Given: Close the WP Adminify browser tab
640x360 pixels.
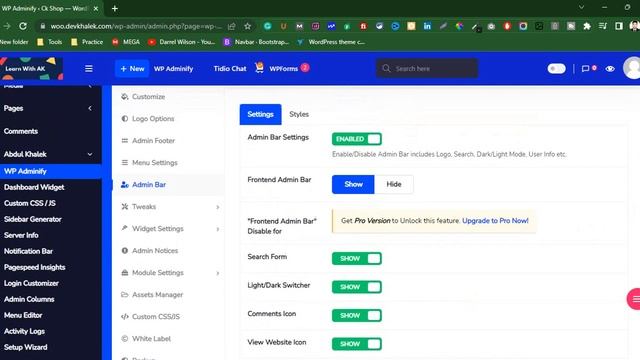Looking at the screenshot, I should (96, 8).
